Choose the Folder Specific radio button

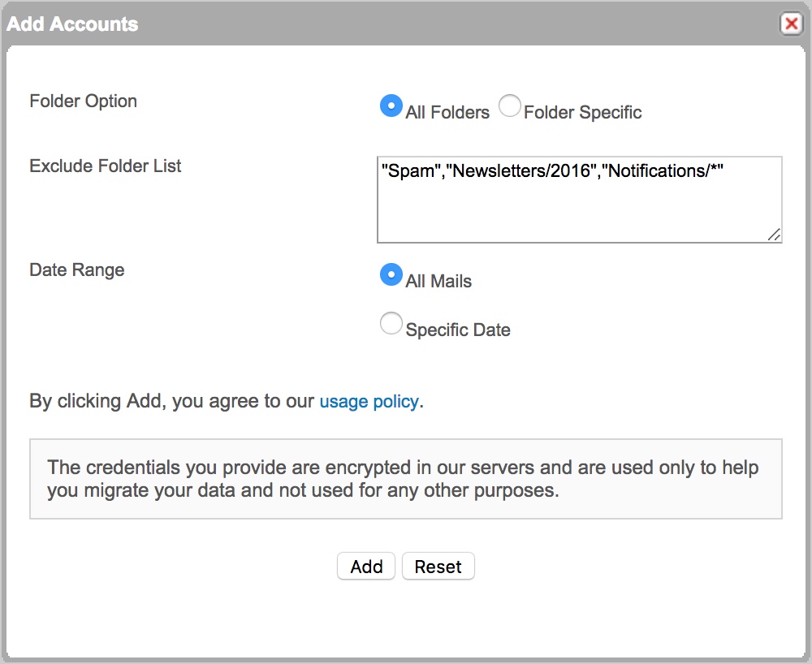pos(510,106)
